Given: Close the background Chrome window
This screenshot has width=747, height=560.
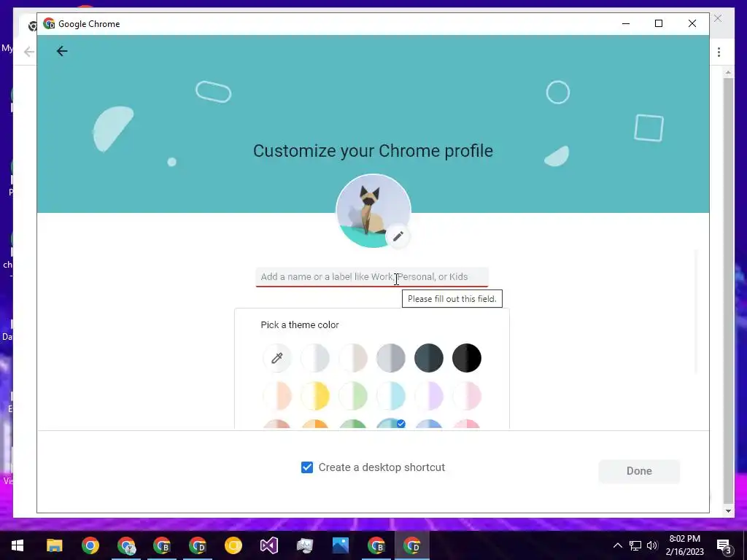Looking at the screenshot, I should tap(718, 18).
